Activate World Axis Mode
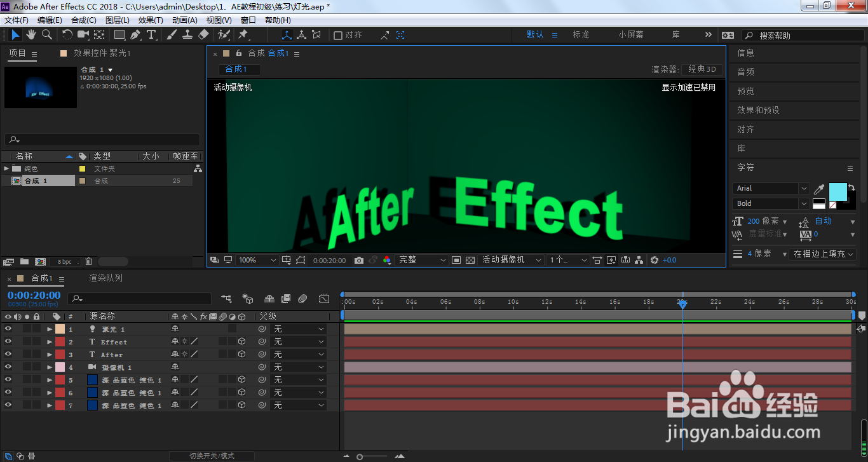Screen dimensions: 868x462 pyautogui.click(x=302, y=35)
